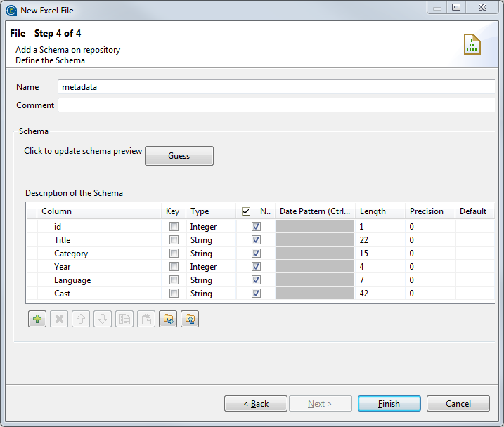This screenshot has width=504, height=427.
Task: Open the Type cell for Cast row
Action: pos(209,294)
